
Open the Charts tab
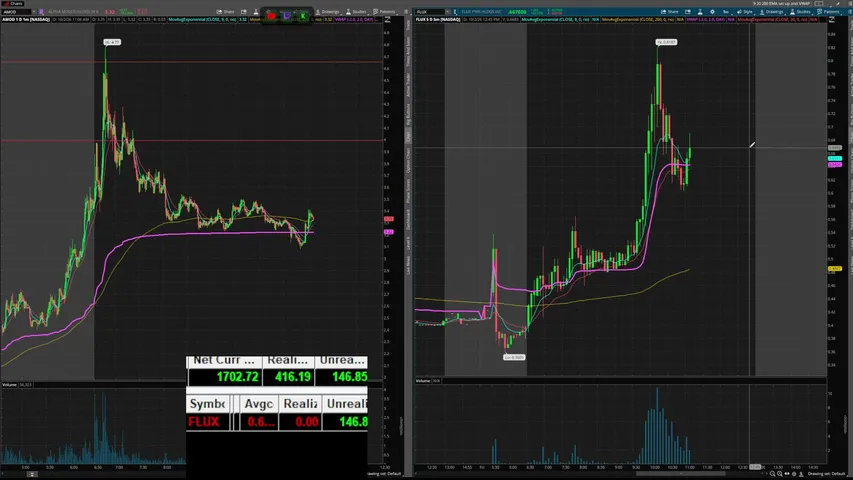[x=13, y=3]
